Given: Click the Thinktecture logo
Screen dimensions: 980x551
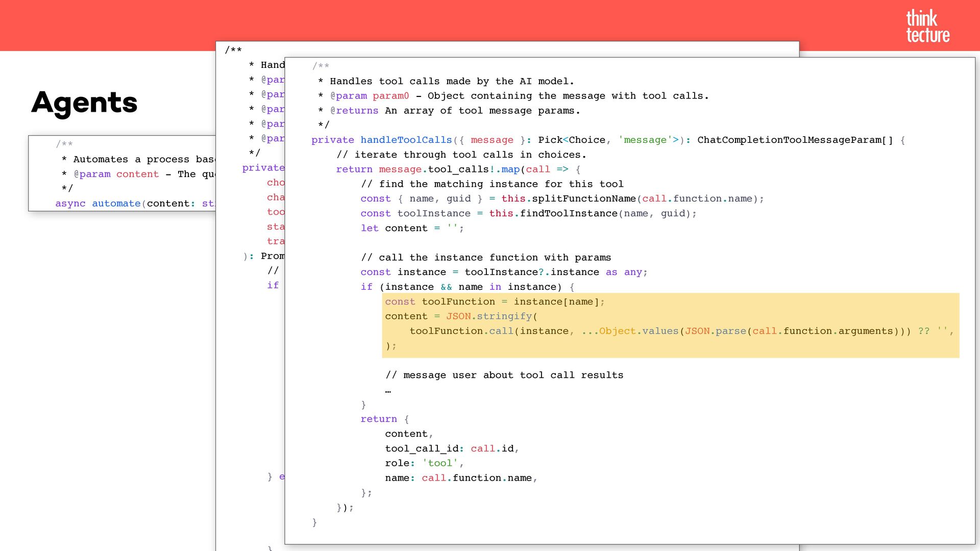Looking at the screenshot, I should point(927,26).
